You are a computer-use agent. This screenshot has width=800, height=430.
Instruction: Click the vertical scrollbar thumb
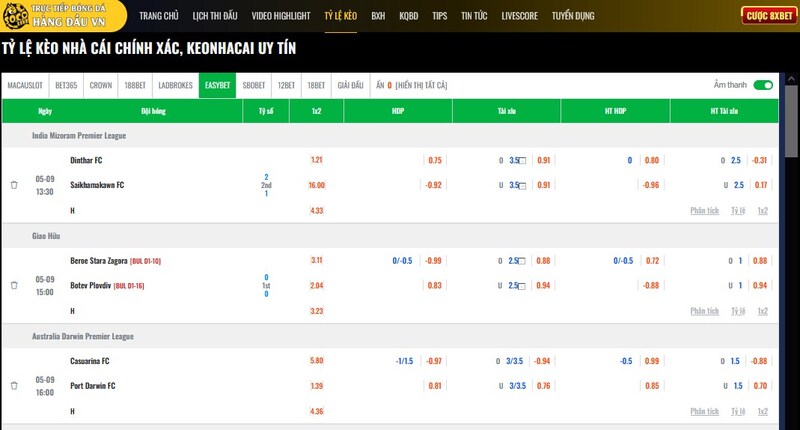791,122
